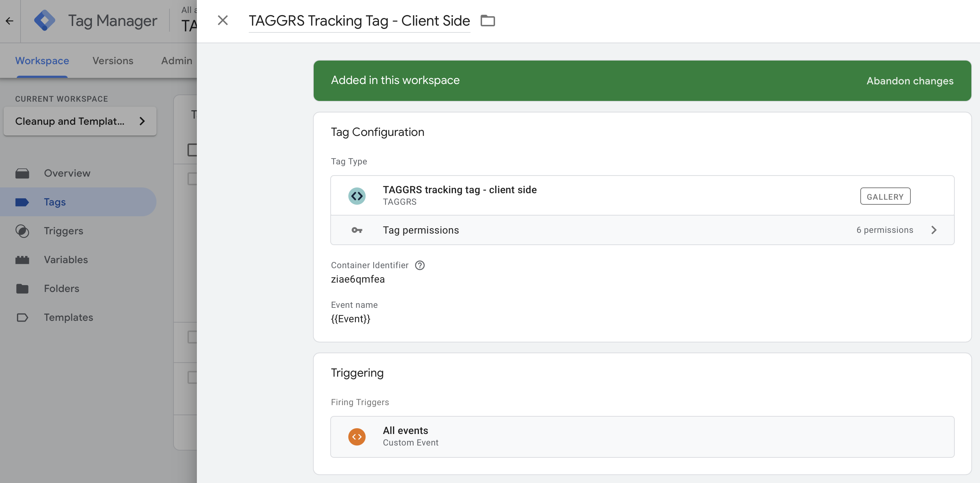Click the Triggering section heading

tap(357, 373)
